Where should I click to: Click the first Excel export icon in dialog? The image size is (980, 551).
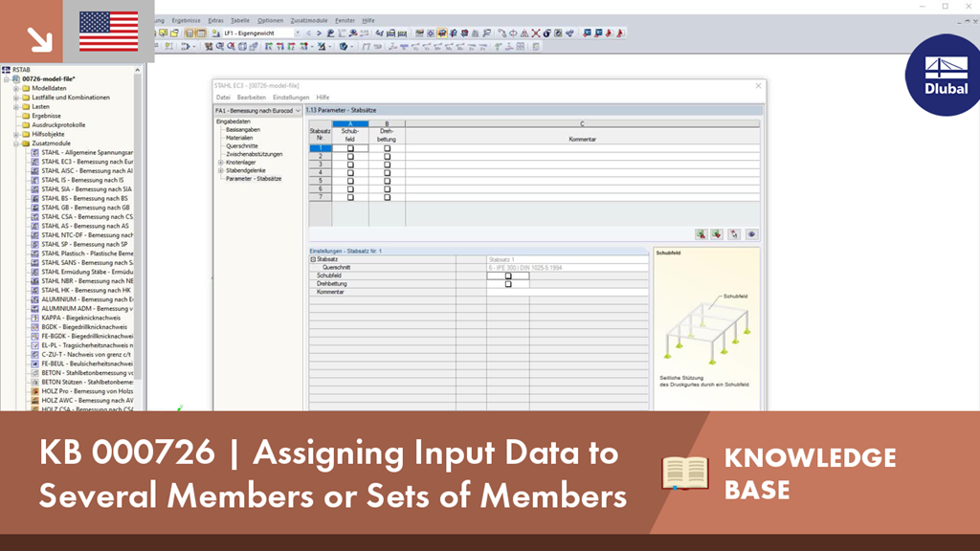coord(701,234)
